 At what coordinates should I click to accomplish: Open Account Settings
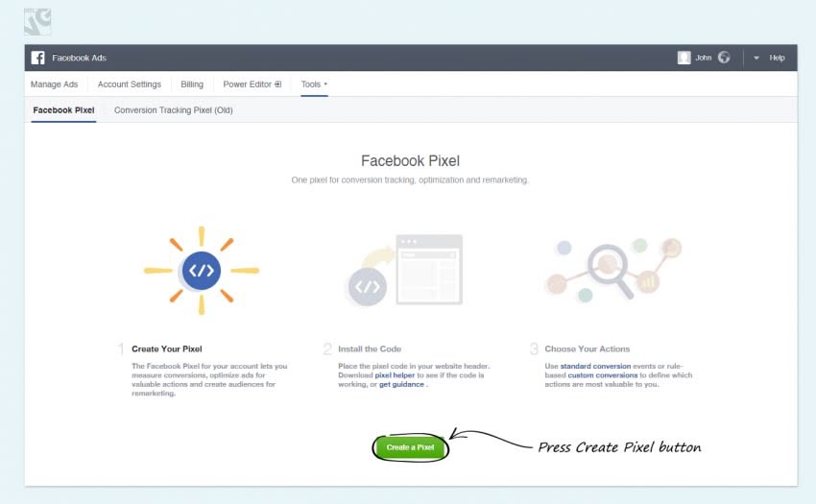130,84
